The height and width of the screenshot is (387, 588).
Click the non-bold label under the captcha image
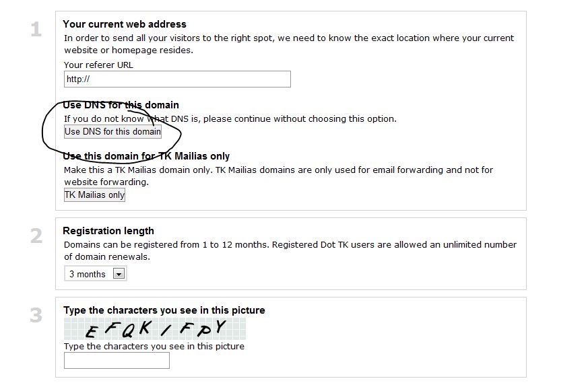coord(154,347)
